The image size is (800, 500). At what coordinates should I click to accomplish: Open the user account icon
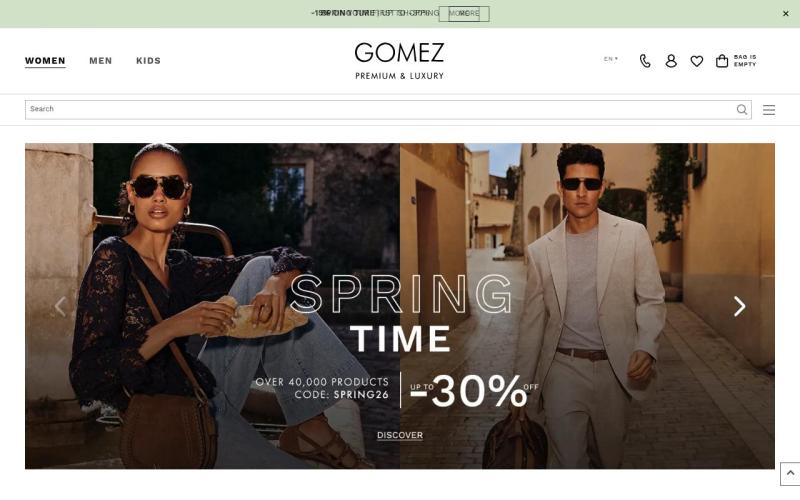coord(671,61)
